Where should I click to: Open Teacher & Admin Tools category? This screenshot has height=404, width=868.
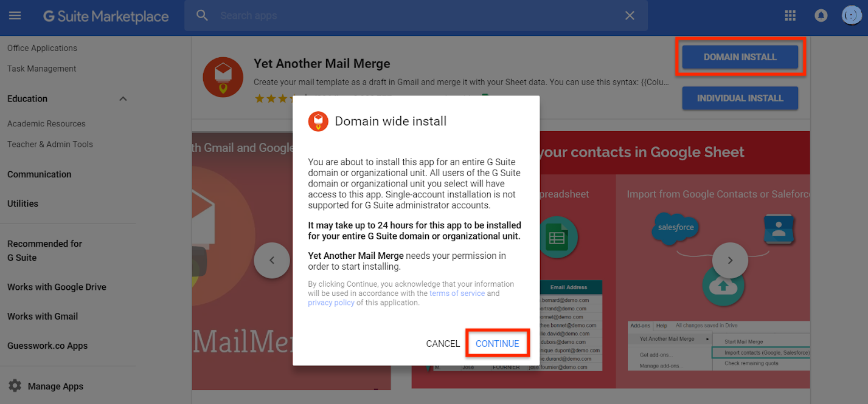coord(50,144)
